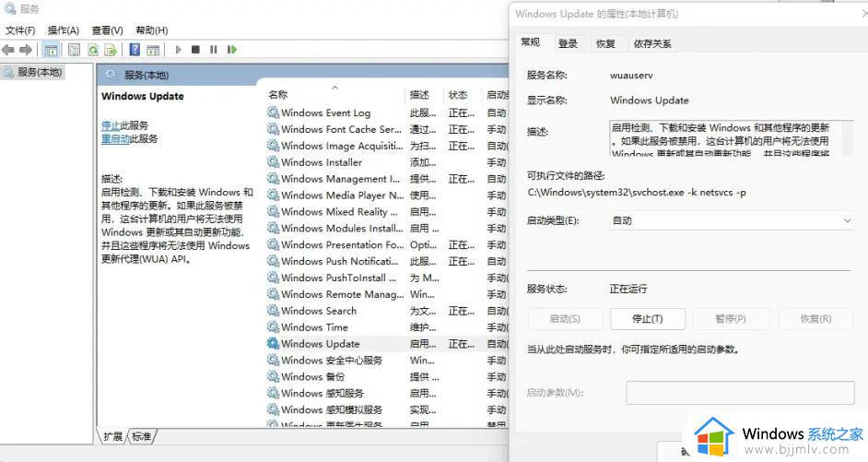Viewport: 868px width, 462px height.
Task: Switch to the 恢复 tab in properties
Action: point(605,43)
